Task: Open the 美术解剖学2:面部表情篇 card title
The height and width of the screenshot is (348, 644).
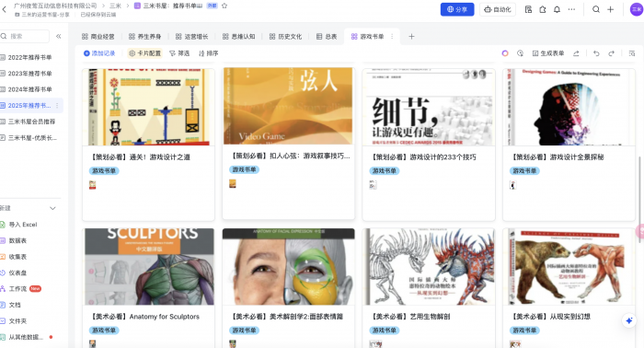Action: coord(286,317)
